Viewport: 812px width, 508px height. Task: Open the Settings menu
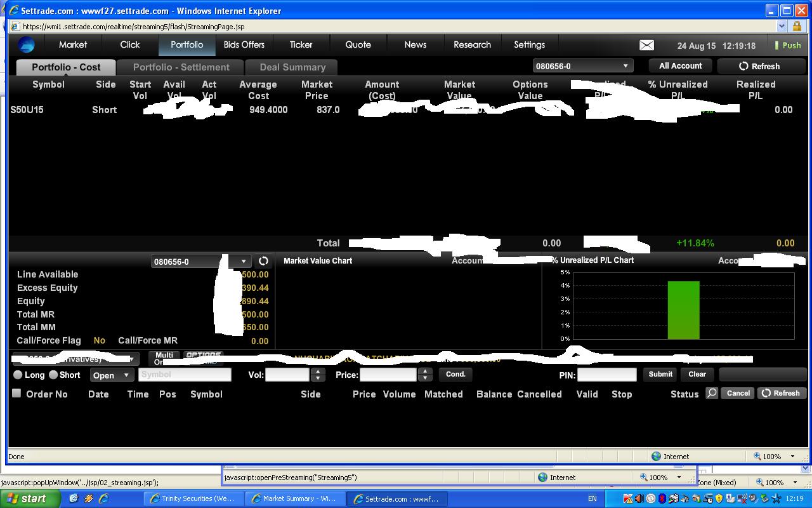tap(530, 44)
